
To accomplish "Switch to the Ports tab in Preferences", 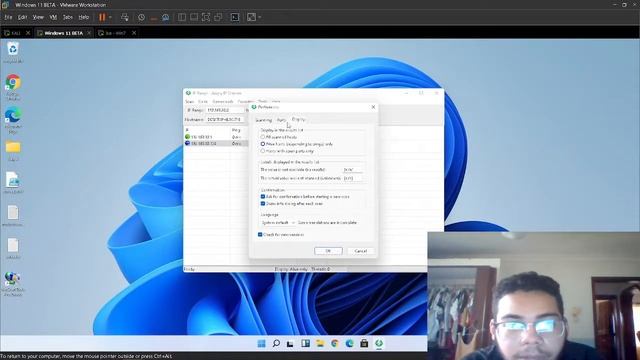I will [x=281, y=120].
